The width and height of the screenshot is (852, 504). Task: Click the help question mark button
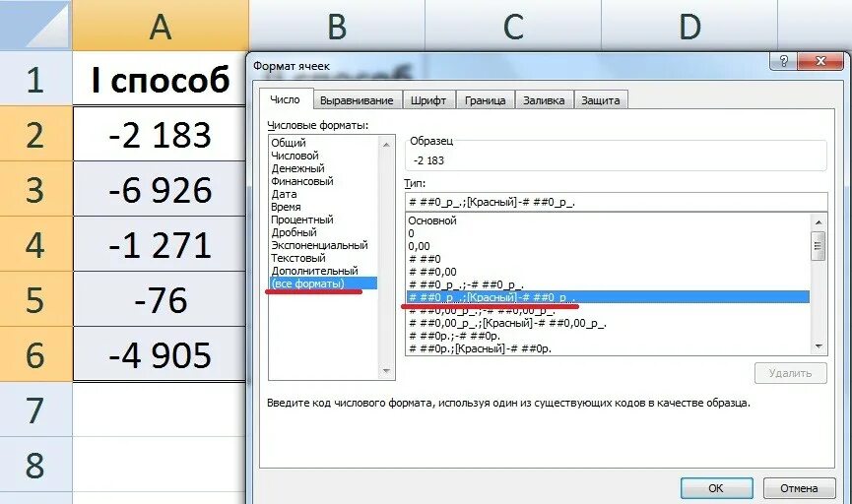tap(783, 61)
